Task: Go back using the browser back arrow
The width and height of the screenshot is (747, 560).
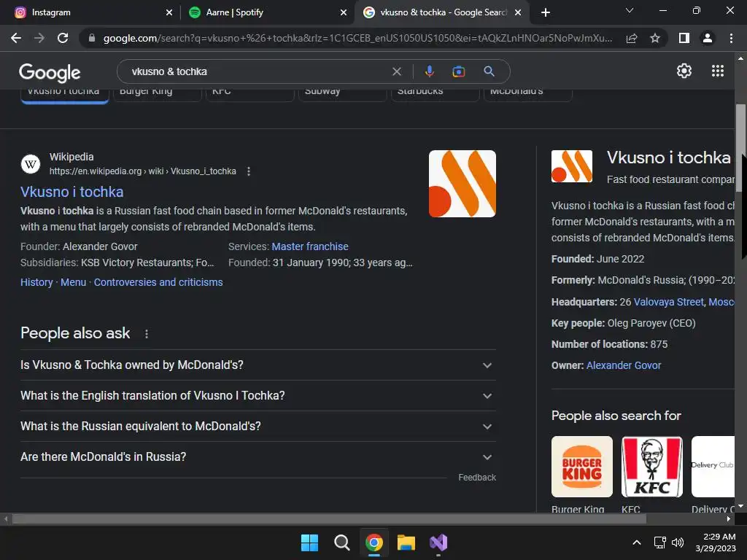Action: pyautogui.click(x=16, y=38)
